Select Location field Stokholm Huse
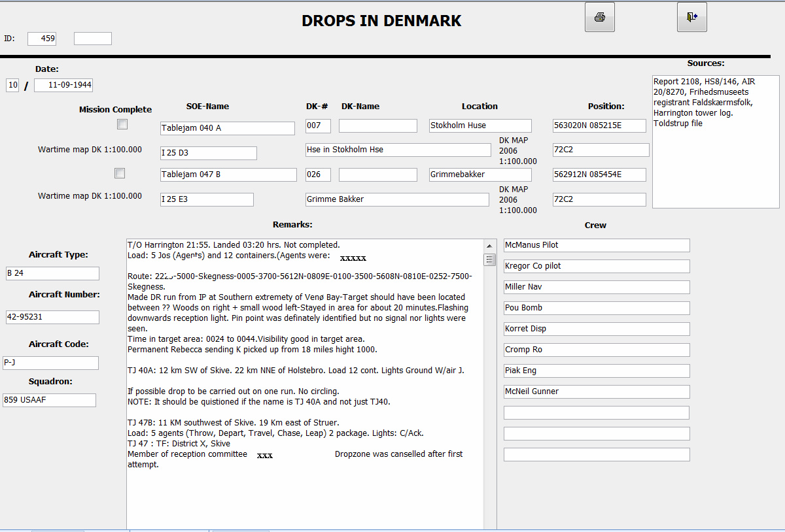 480,125
